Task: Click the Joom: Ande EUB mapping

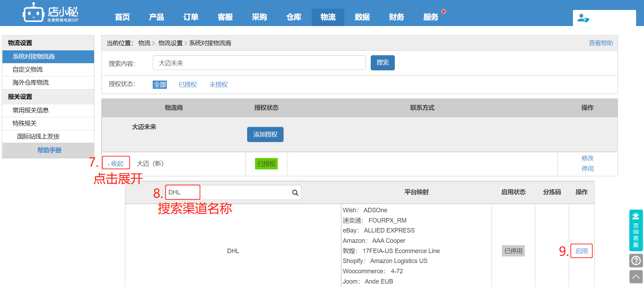Action: (x=368, y=282)
